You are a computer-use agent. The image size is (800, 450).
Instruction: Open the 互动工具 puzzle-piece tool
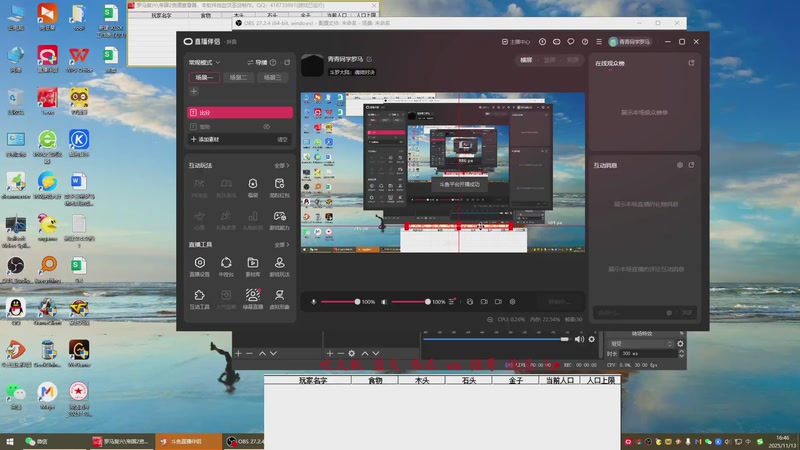tap(199, 298)
